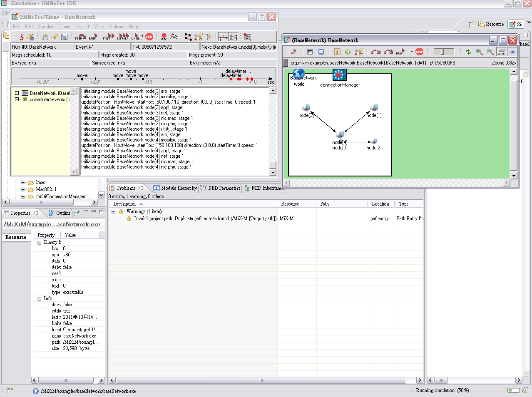Click go to parent module icon in BaseNetwork
The width and height of the screenshot is (532, 397).
click(x=294, y=52)
